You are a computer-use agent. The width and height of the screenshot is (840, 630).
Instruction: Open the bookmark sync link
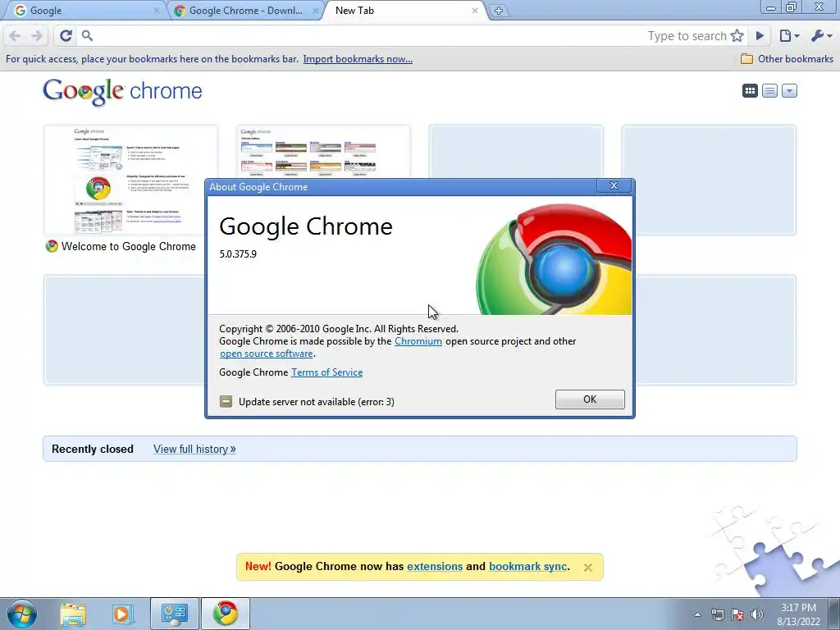527,566
